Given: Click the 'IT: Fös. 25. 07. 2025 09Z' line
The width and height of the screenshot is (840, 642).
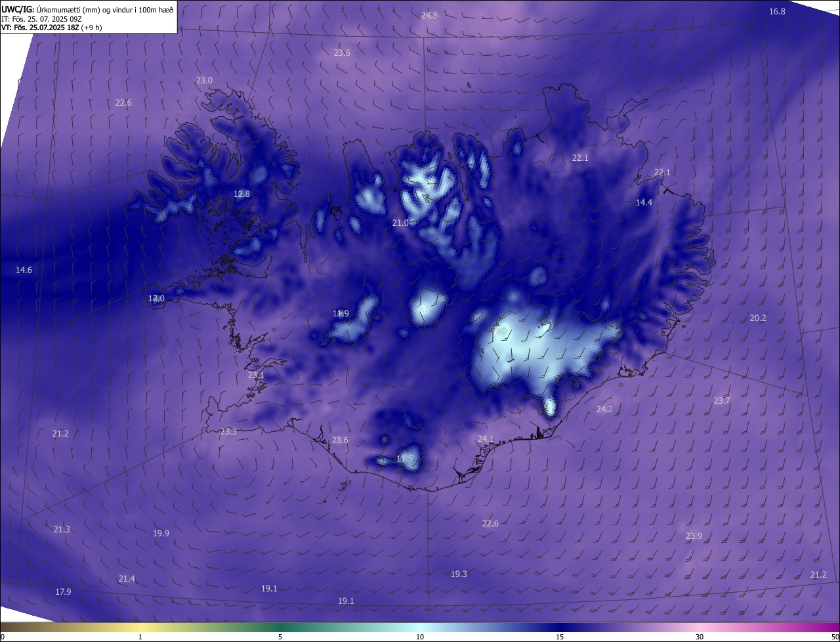Looking at the screenshot, I should tap(41, 19).
